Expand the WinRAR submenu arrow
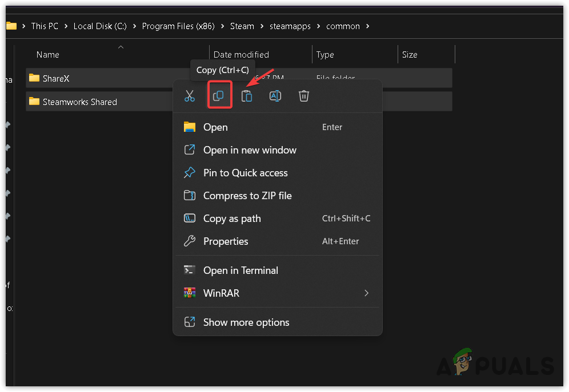The image size is (569, 392). click(366, 293)
